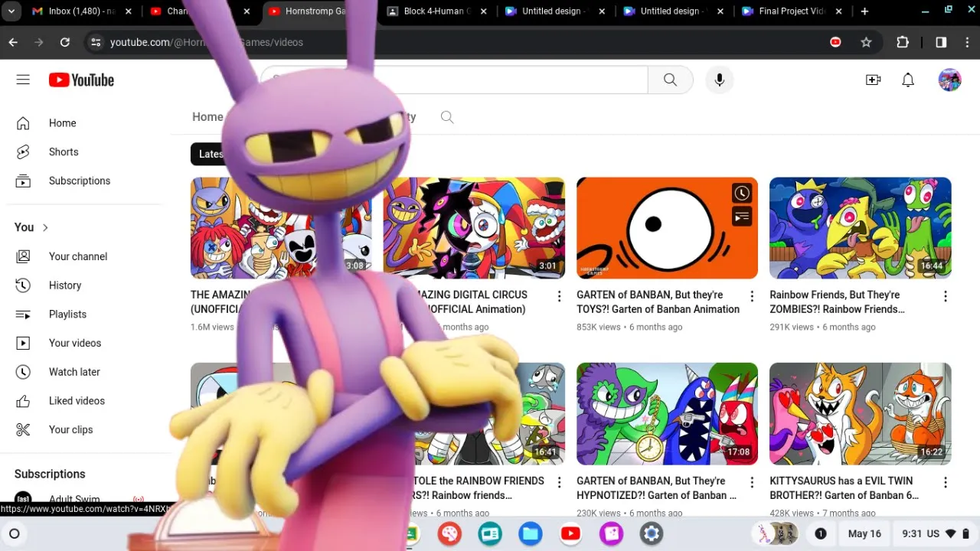
Task: Play the Garten of Banban HYPNOTIZED 17:08 thumbnail
Action: point(667,414)
